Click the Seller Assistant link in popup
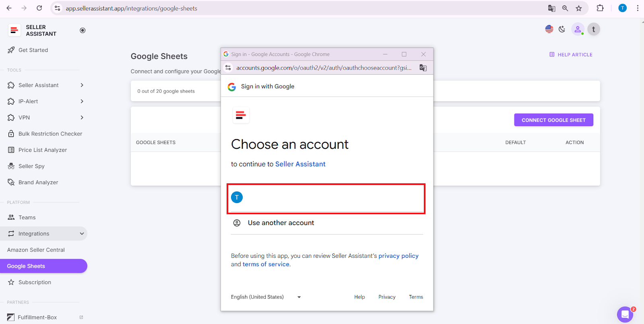644x324 pixels. (x=300, y=164)
